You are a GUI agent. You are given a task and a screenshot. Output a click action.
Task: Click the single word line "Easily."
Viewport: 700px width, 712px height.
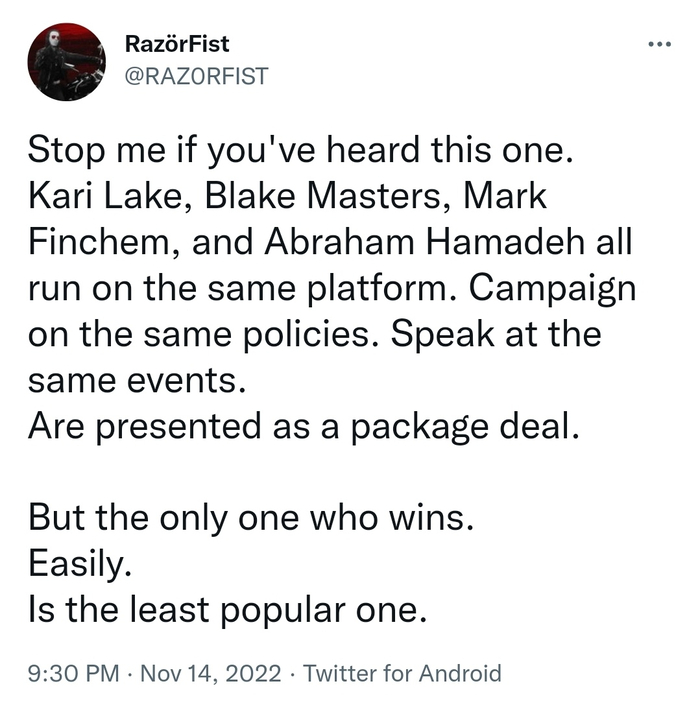pos(79,562)
